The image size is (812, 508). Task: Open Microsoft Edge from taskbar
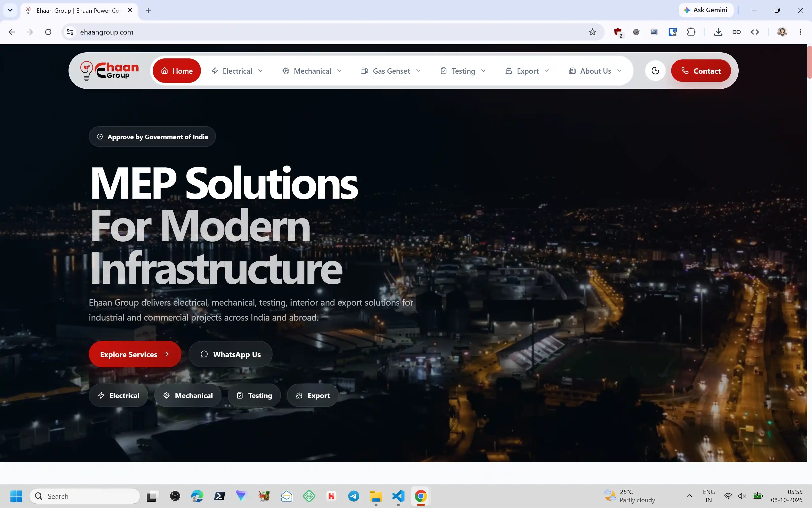pos(197,496)
